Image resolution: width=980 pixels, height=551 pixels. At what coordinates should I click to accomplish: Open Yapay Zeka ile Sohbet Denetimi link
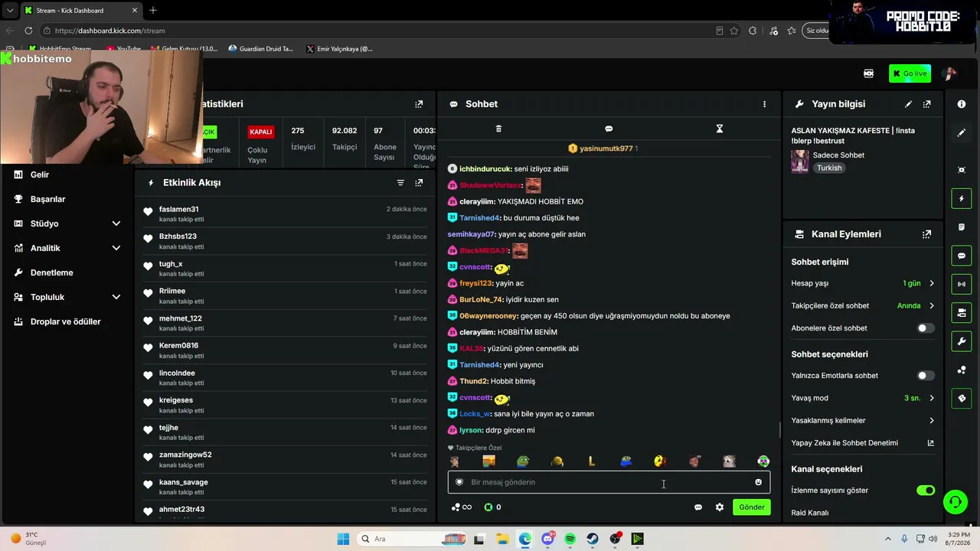pyautogui.click(x=863, y=442)
